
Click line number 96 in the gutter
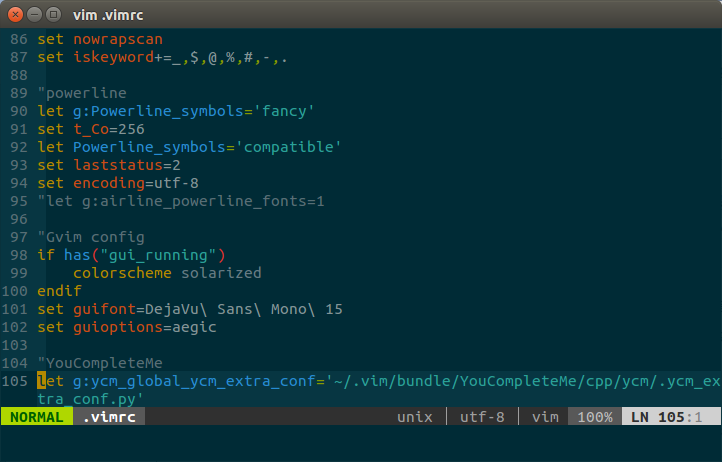[x=19, y=219]
